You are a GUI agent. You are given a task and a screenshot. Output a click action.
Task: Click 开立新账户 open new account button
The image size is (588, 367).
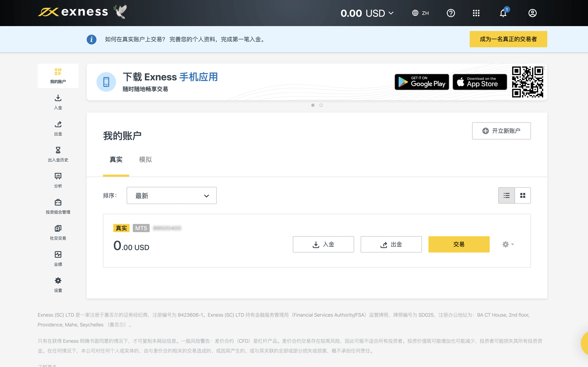pyautogui.click(x=501, y=131)
